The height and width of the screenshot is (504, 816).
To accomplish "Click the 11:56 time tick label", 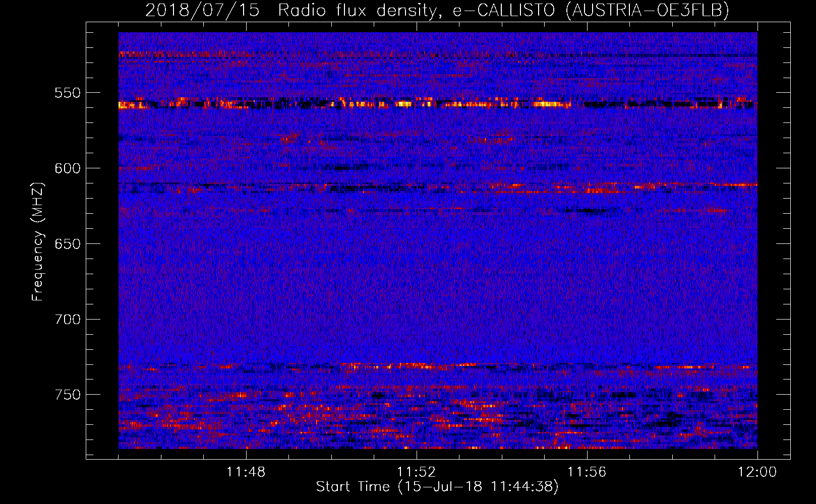I will coord(587,472).
